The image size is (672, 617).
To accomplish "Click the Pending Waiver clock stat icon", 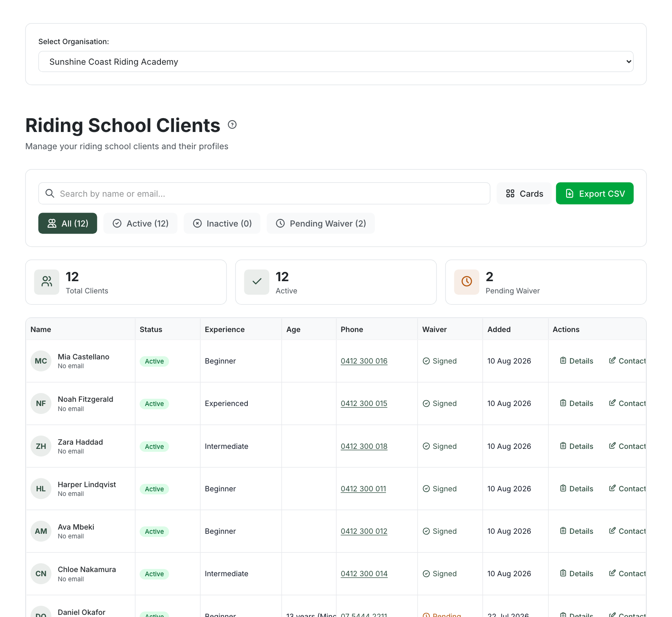I will 467,282.
